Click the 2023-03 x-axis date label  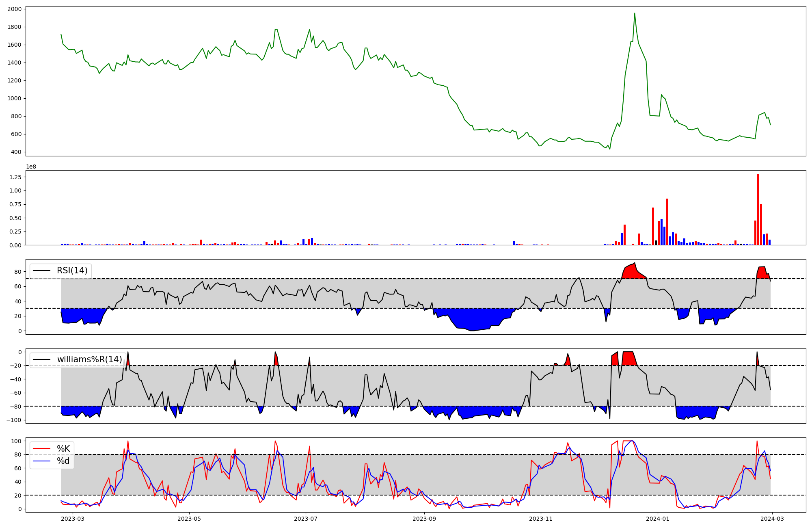73,518
